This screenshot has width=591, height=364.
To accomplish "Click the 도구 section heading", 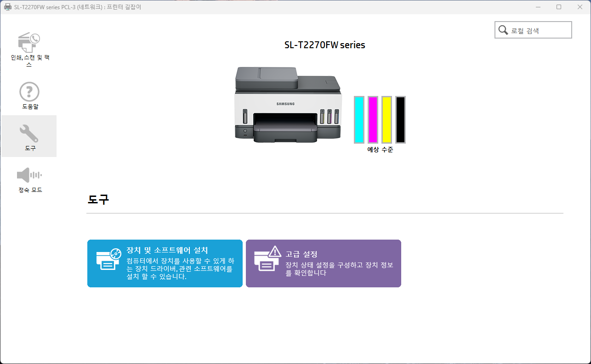I will pyautogui.click(x=98, y=199).
